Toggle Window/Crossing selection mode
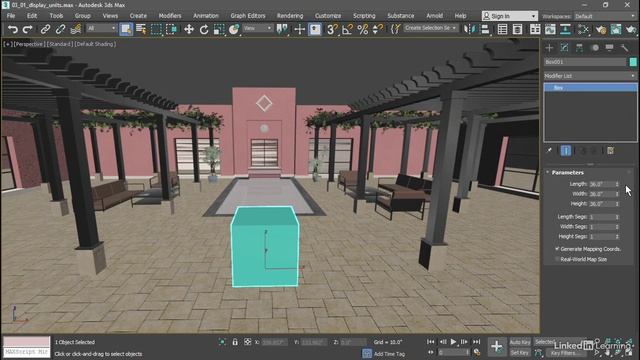Image resolution: width=640 pixels, height=360 pixels. tap(171, 29)
